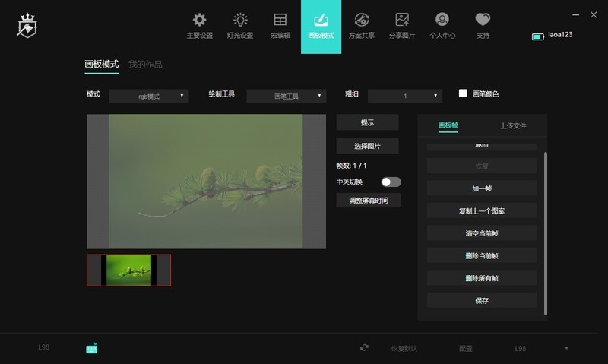
Task: Click the 选择图片 button
Action: click(367, 146)
